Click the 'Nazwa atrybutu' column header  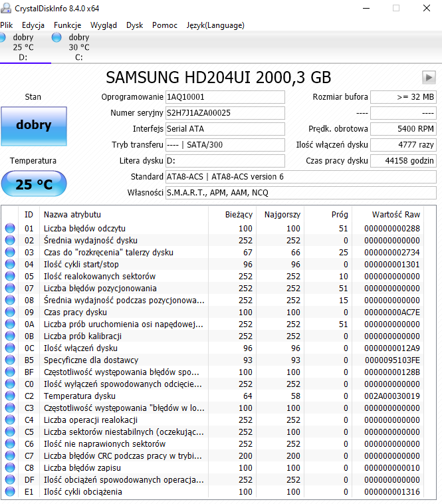72,214
